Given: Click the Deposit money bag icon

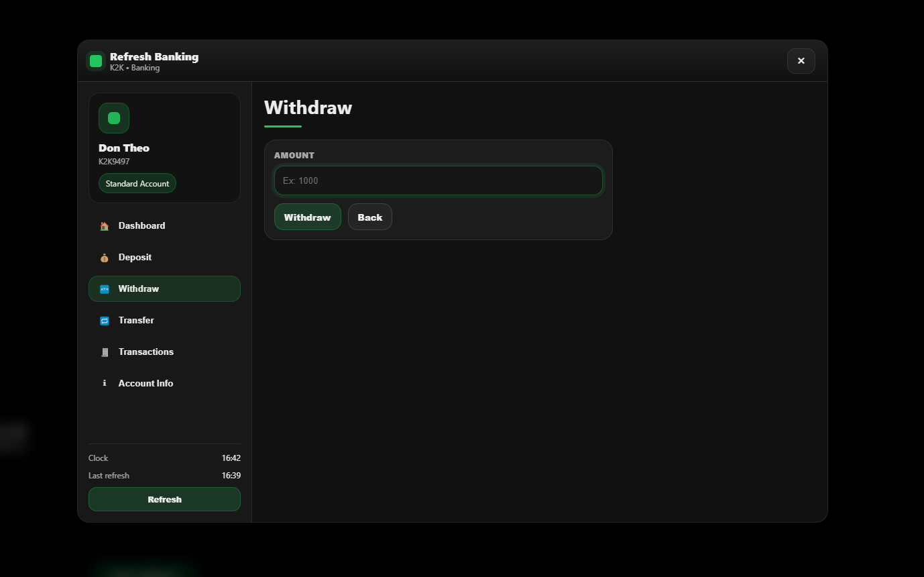Looking at the screenshot, I should tap(104, 258).
